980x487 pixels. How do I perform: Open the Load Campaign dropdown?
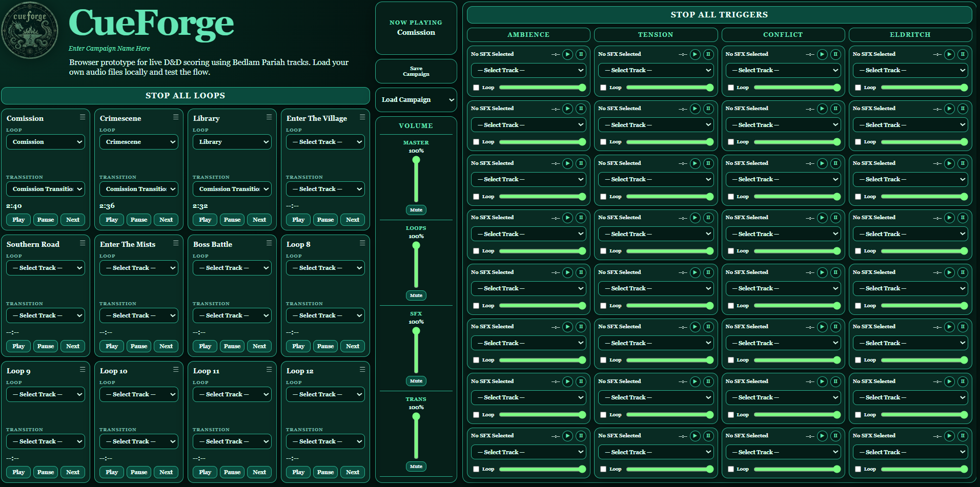pyautogui.click(x=416, y=100)
